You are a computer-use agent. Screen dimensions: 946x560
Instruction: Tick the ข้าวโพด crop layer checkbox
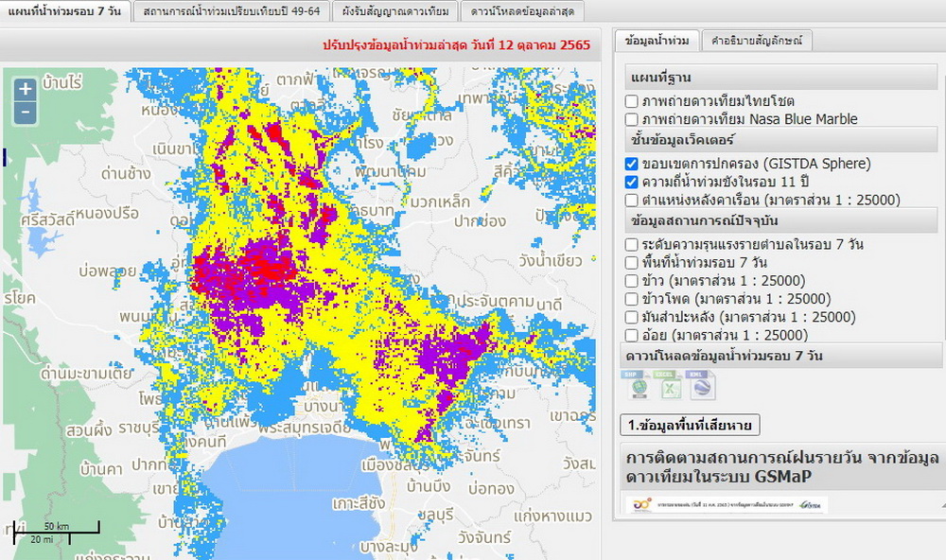click(632, 299)
